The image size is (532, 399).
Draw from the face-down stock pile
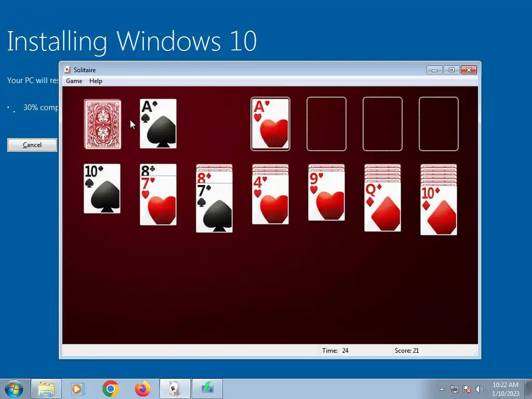tap(102, 124)
